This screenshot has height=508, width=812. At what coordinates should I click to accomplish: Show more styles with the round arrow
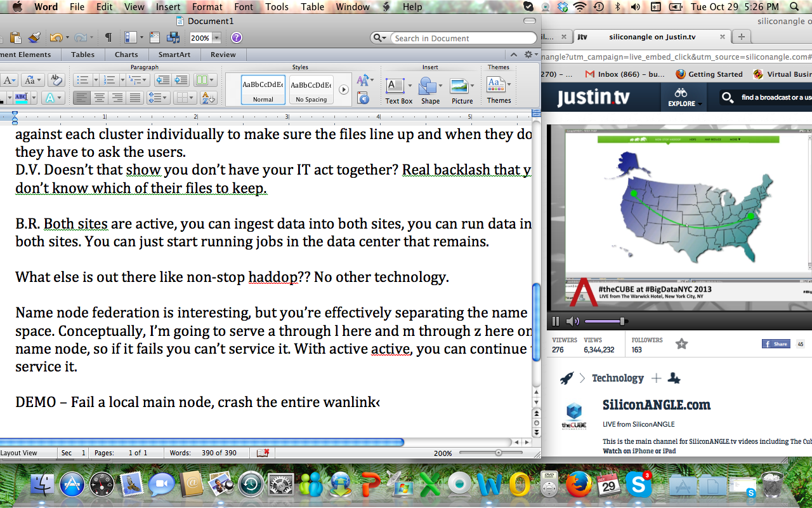tap(344, 90)
